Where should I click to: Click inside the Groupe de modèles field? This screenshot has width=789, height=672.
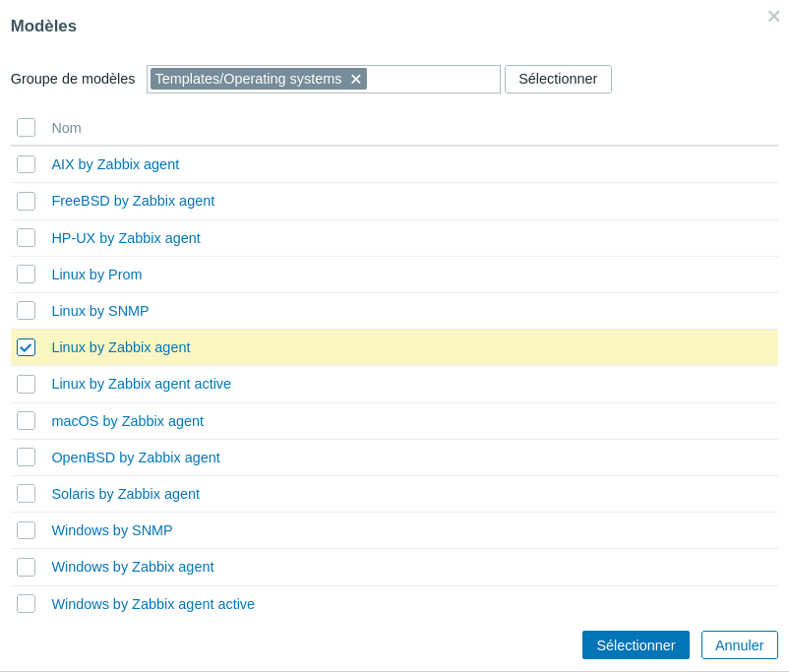tap(433, 79)
